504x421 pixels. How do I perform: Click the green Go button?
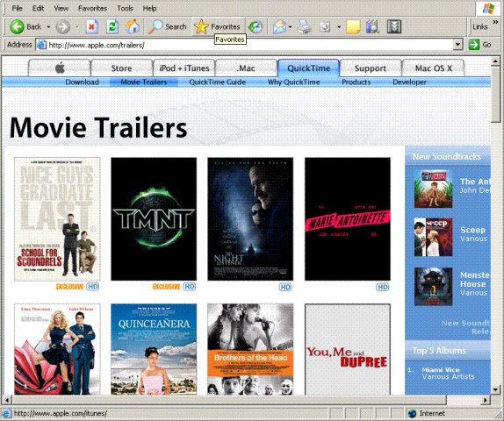coord(479,45)
